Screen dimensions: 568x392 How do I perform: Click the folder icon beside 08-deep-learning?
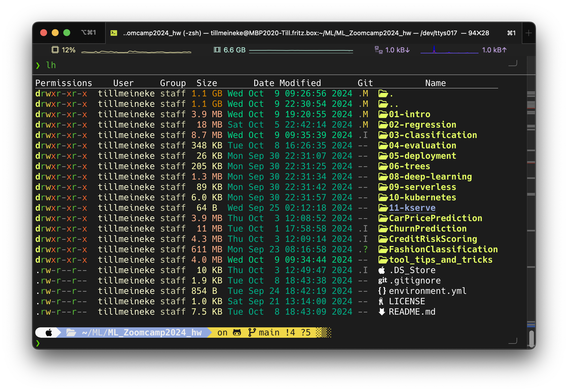(x=383, y=177)
